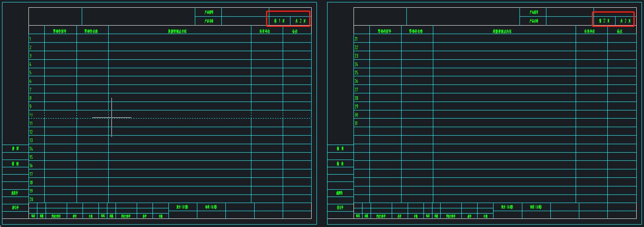Select the '第 1 页' page text on left sheet

(x=279, y=21)
